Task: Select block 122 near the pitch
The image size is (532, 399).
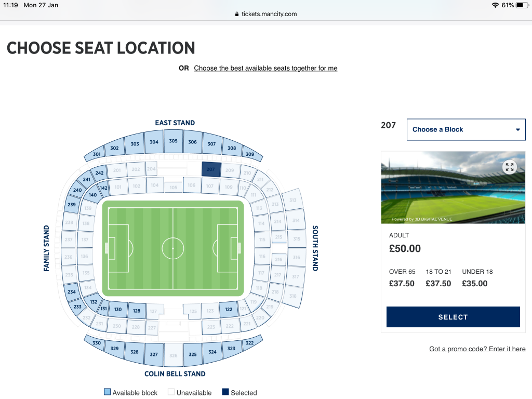Action: point(229,310)
